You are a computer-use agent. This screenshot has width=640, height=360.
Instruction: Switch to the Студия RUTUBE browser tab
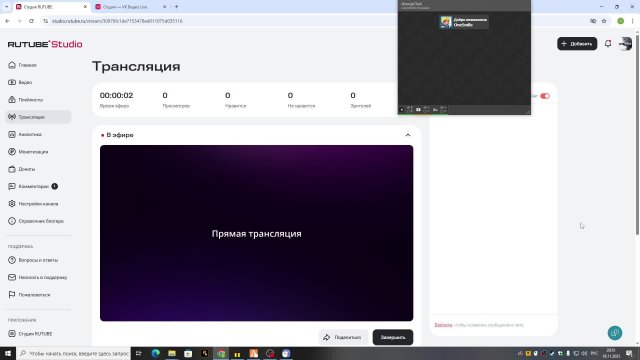click(x=51, y=7)
